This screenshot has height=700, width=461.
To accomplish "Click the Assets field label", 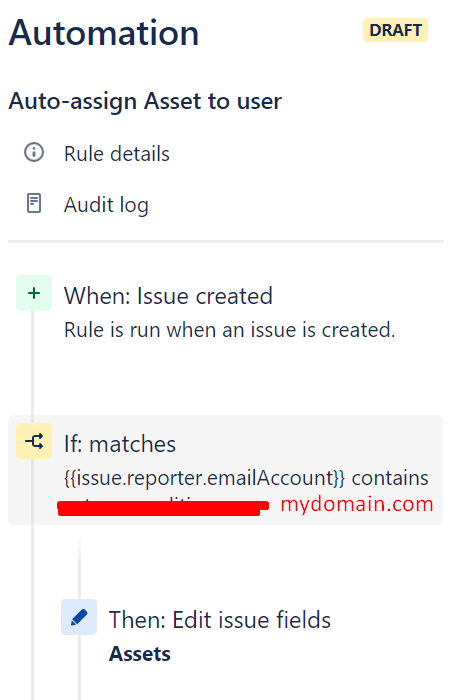I will (140, 654).
